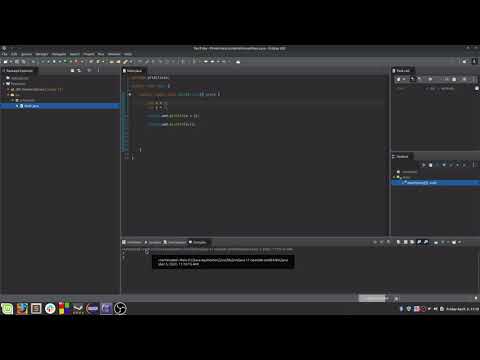Open the Navigate menu

(x=59, y=54)
